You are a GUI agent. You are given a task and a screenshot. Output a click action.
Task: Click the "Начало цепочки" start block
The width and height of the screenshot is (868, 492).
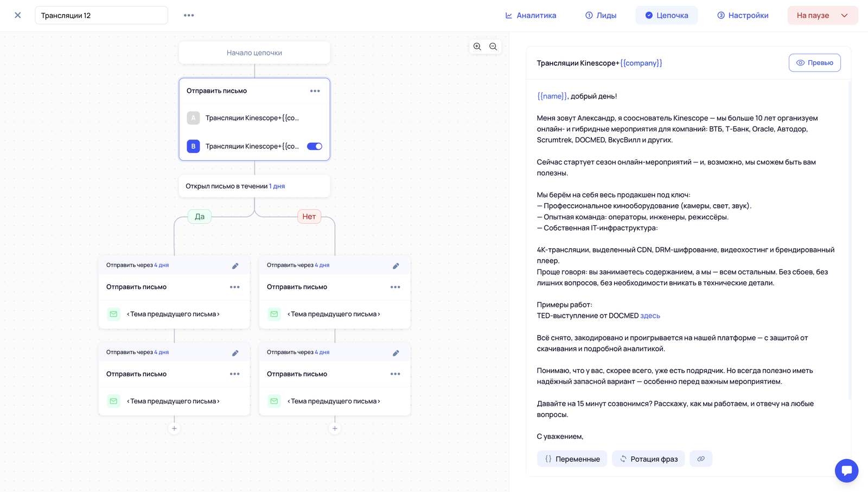pyautogui.click(x=254, y=53)
